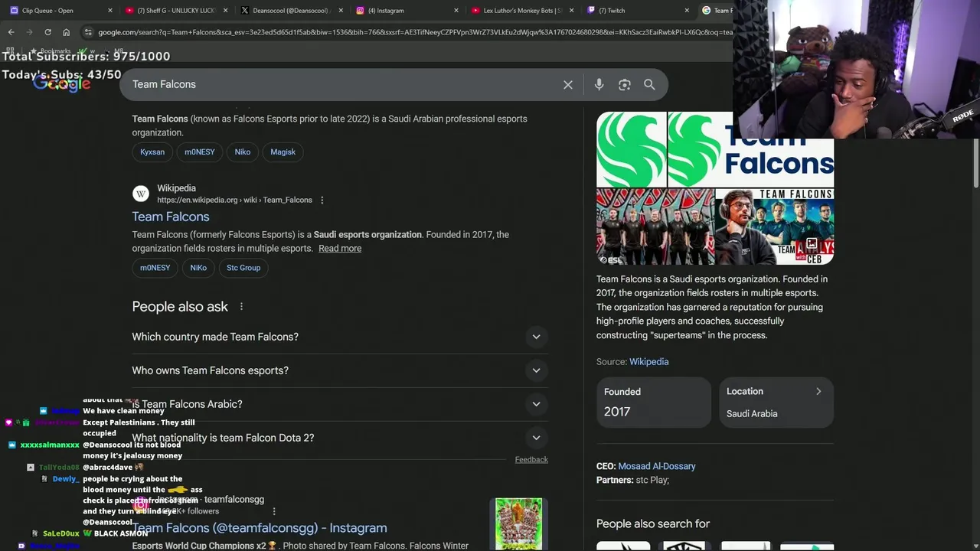Expand 'Is Team Falcons Arabic?' question
Screen dimensions: 980x551
click(340, 404)
